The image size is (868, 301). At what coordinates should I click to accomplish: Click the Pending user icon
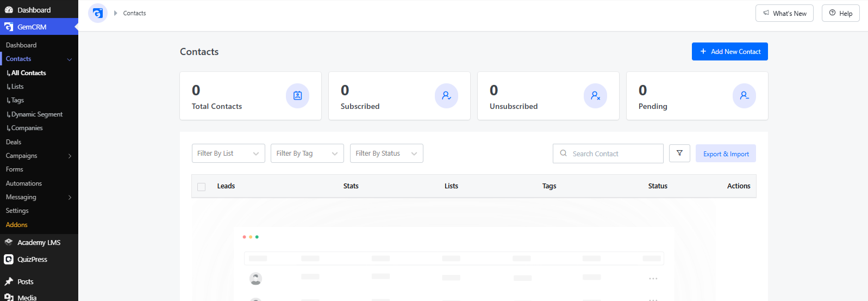(744, 96)
